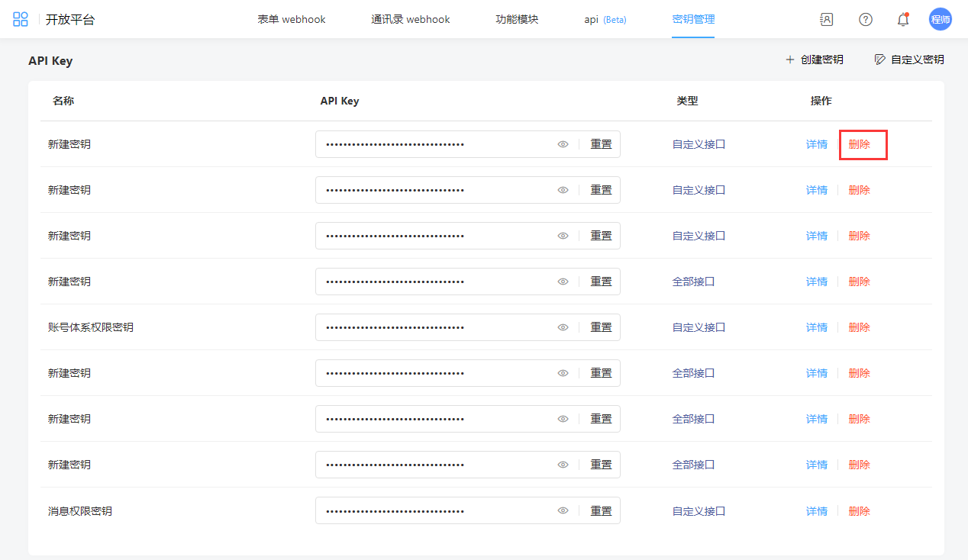Screen dimensions: 968x560
Task: Click the highlighted 删除 in the first row
Action: click(859, 144)
